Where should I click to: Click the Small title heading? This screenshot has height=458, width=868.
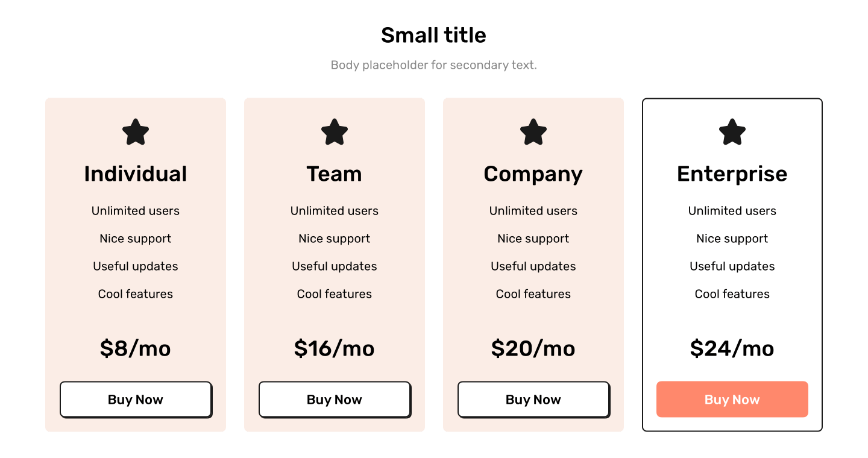click(x=434, y=35)
